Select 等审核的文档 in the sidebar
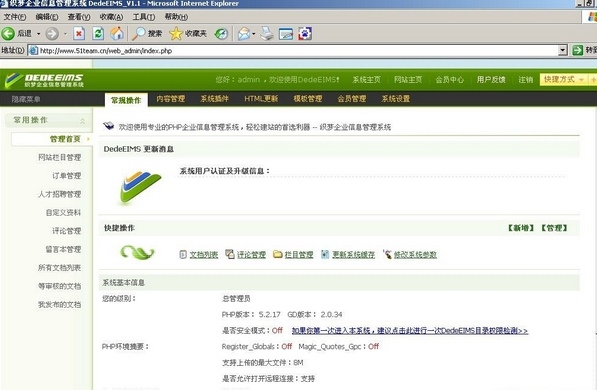597x390 pixels. (x=59, y=286)
